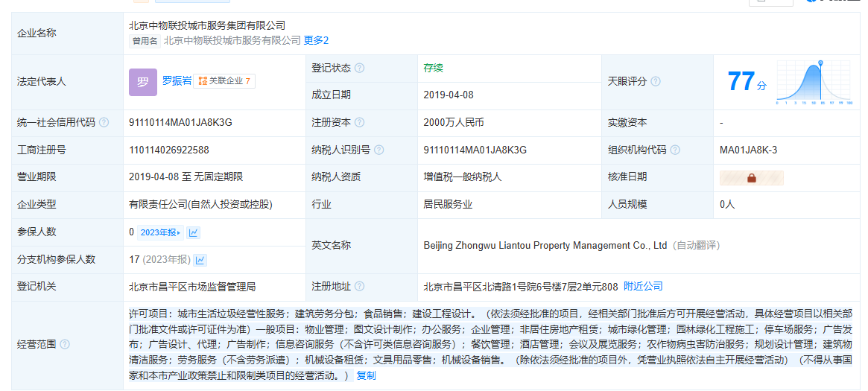868x391 pixels.
Task: Open help icon next to 注册地址
Action: [x=359, y=287]
